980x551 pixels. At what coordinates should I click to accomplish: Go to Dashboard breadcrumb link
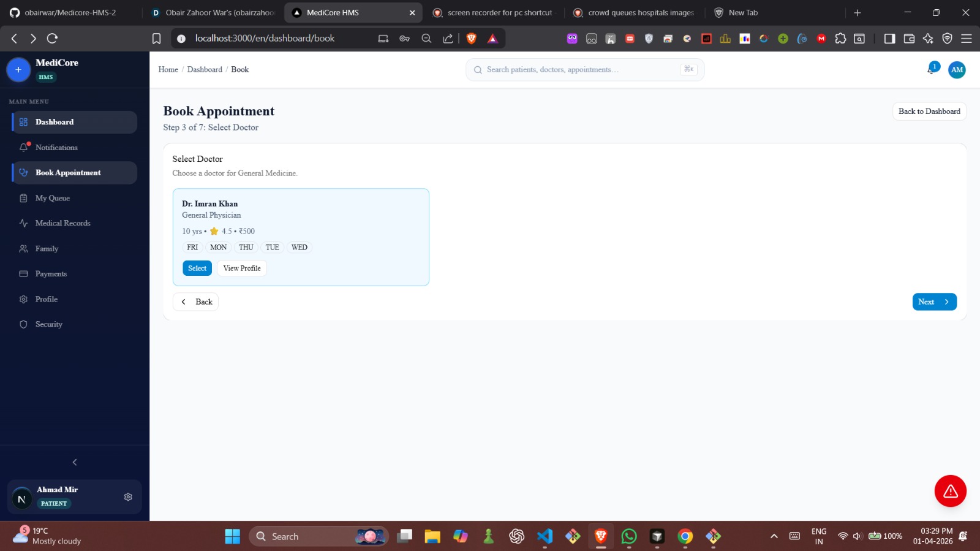[205, 70]
